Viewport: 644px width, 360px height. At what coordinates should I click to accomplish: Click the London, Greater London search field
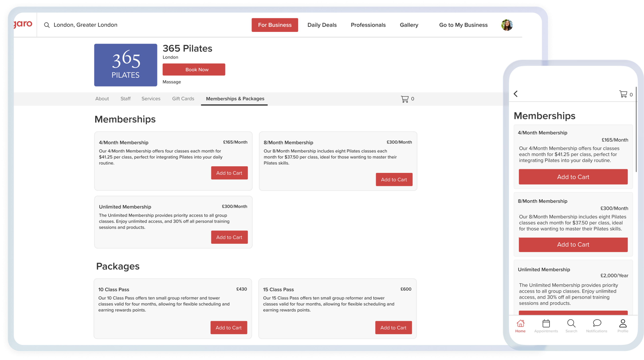85,25
